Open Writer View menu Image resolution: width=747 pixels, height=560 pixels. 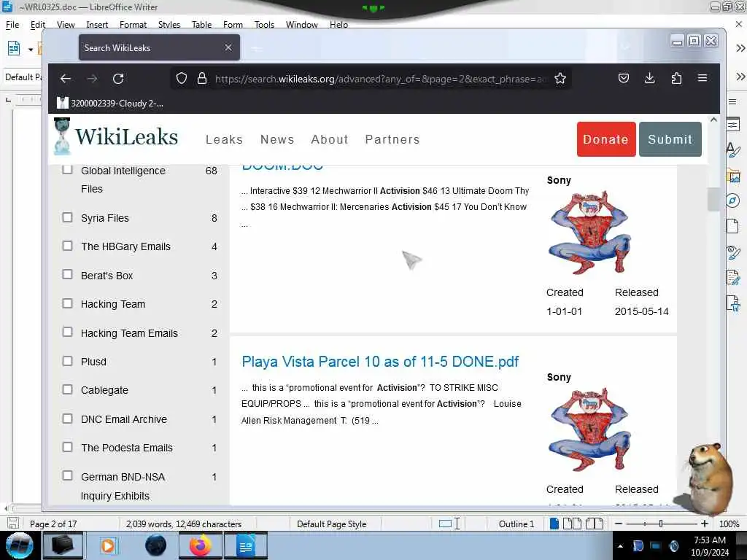tap(66, 24)
